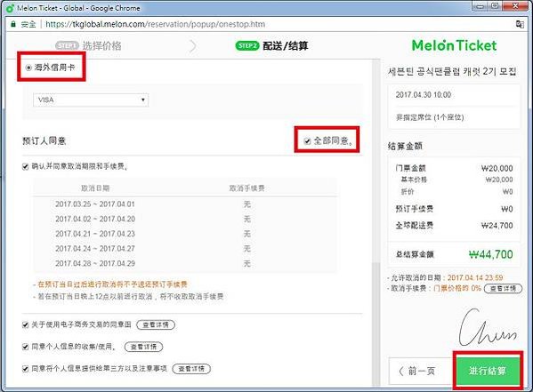Click the translate page icon in address bar
The width and height of the screenshot is (533, 392).
point(520,24)
